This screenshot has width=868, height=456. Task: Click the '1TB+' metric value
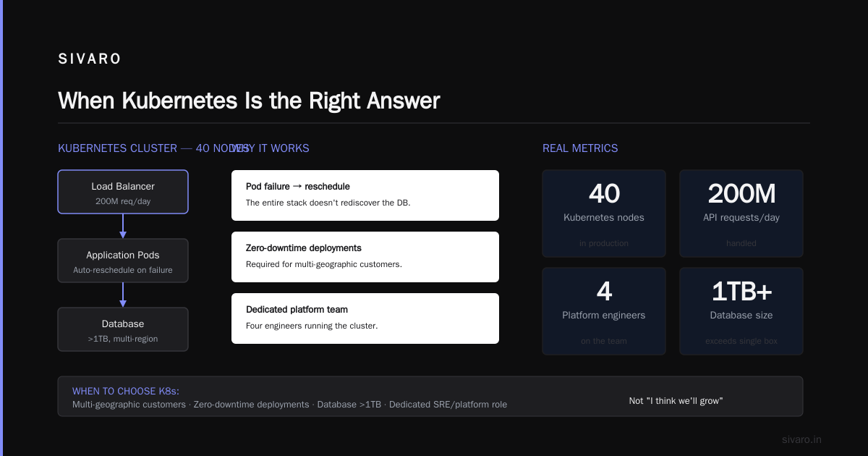coord(741,292)
